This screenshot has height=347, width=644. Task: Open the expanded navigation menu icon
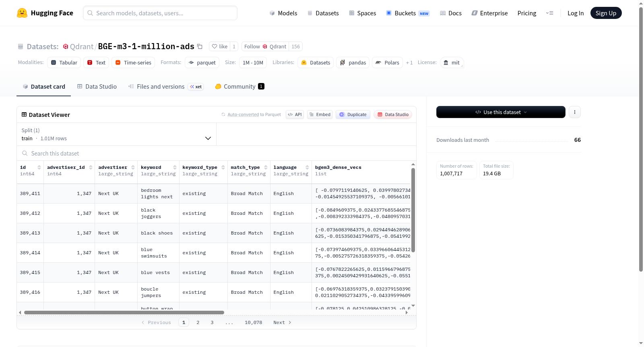pyautogui.click(x=549, y=13)
